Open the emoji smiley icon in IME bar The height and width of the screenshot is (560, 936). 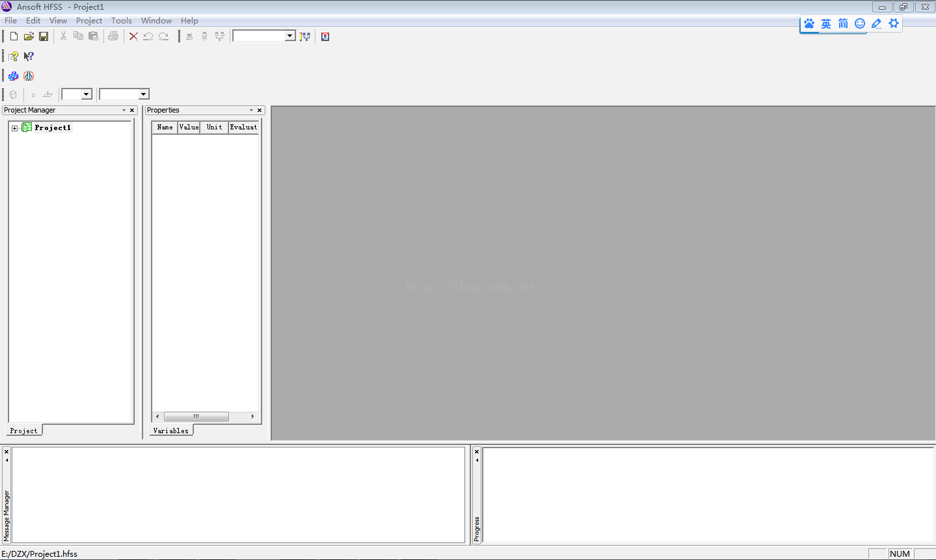(x=860, y=23)
